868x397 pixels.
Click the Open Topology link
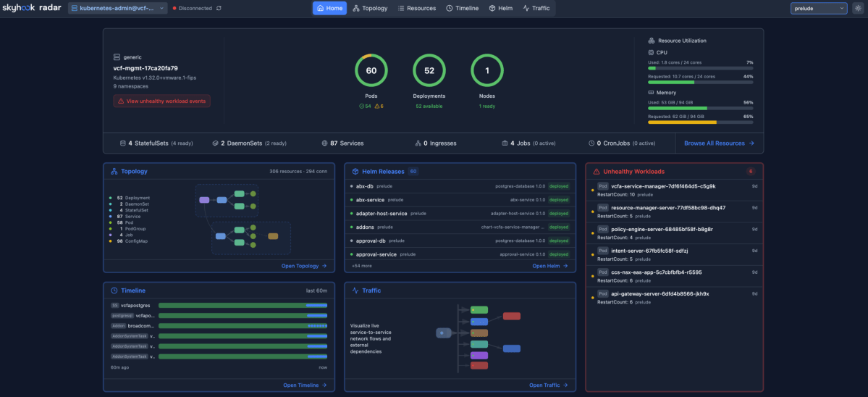pos(304,266)
